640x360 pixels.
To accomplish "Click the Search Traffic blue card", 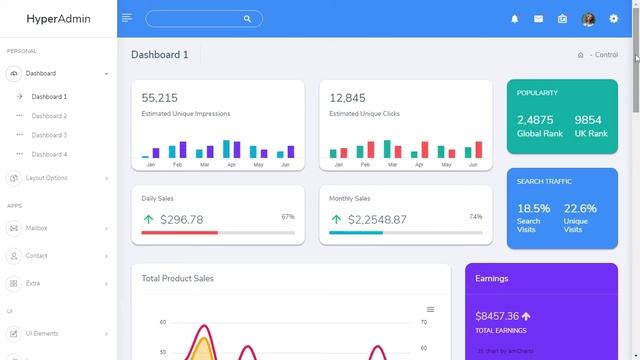I will 562,208.
